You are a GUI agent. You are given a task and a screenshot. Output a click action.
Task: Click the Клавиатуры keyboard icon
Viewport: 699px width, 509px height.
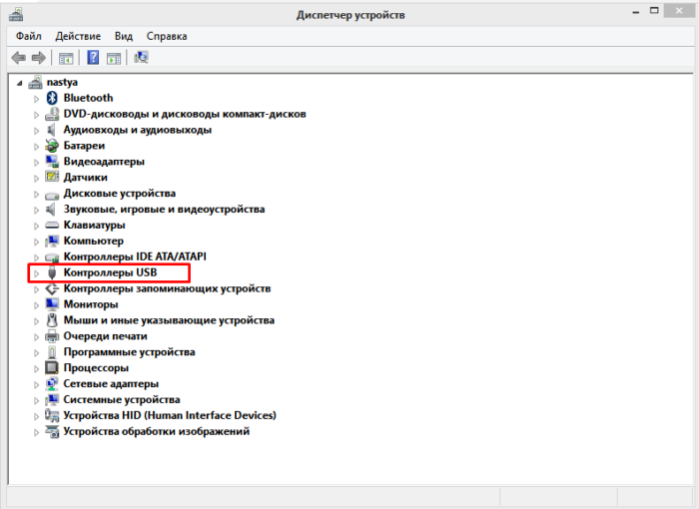pos(52,225)
